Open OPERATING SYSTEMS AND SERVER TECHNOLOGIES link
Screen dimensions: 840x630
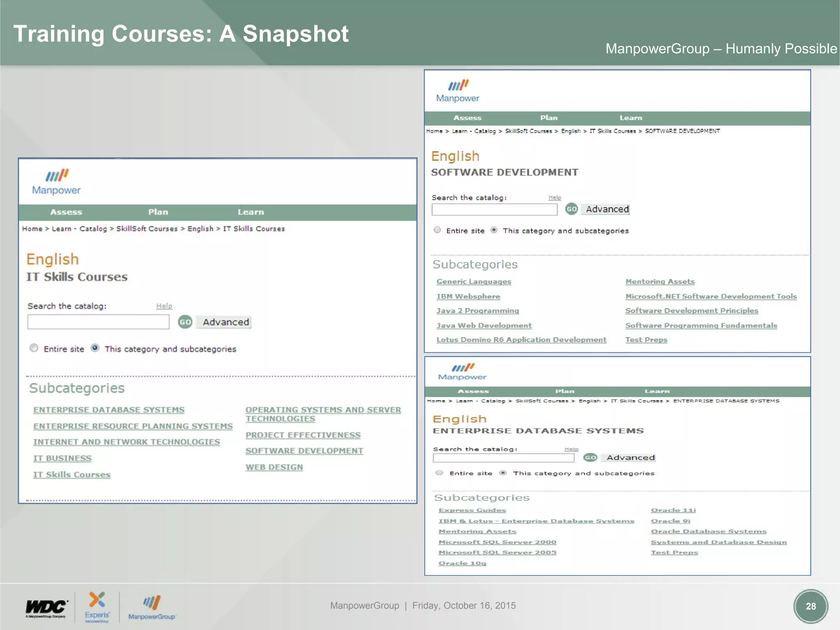click(x=323, y=414)
